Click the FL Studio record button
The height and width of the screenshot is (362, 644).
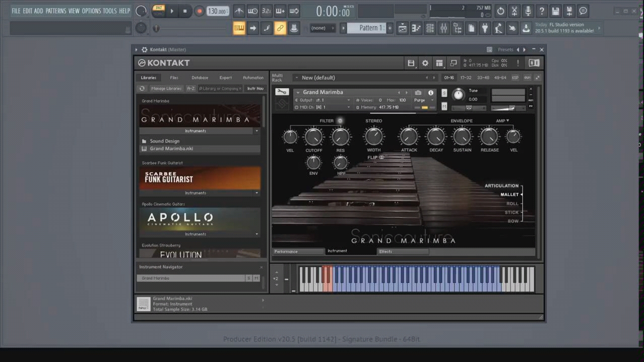(199, 11)
